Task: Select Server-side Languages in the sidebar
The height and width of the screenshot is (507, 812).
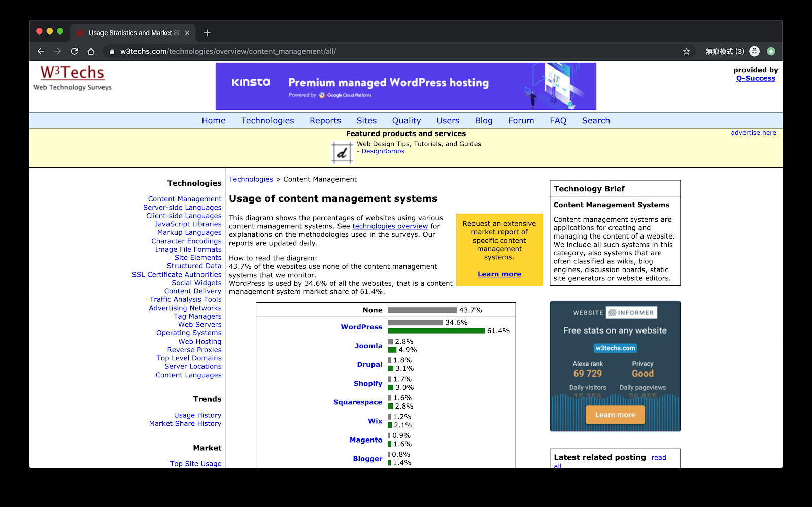Action: tap(182, 208)
